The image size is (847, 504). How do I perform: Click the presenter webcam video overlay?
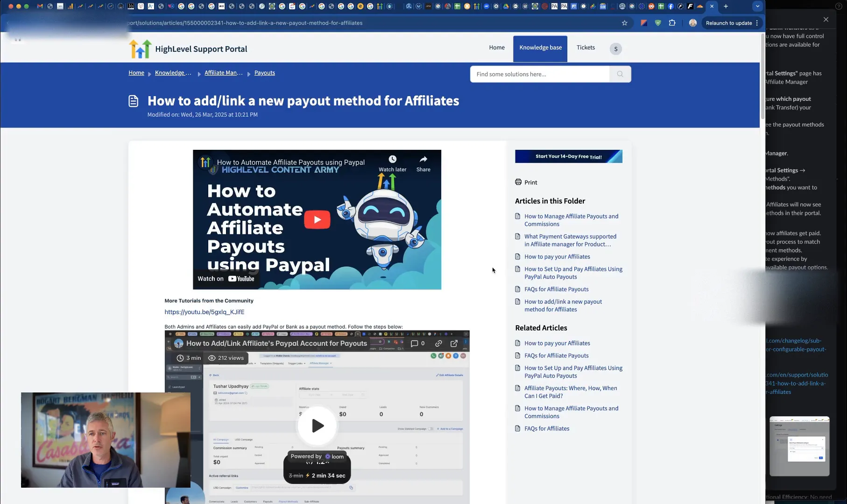[106, 440]
